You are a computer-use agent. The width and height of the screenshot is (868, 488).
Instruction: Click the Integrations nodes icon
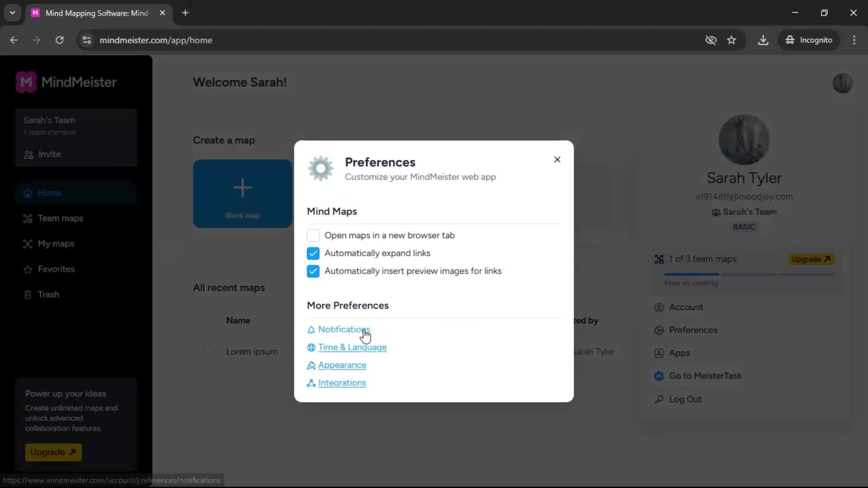point(311,383)
